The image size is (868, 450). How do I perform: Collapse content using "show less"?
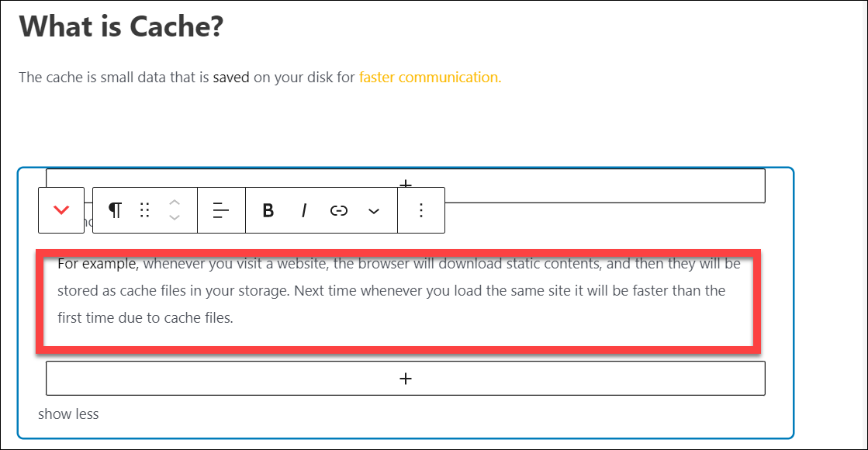pos(68,414)
